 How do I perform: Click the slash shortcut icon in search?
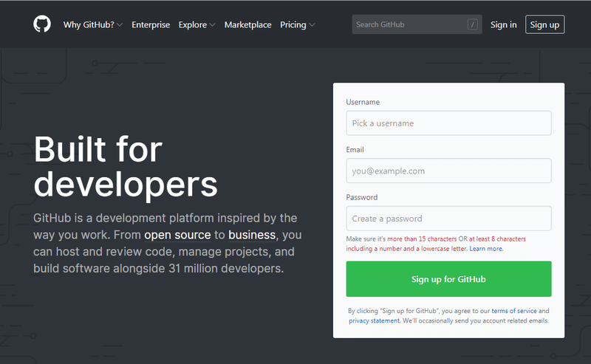[x=473, y=24]
